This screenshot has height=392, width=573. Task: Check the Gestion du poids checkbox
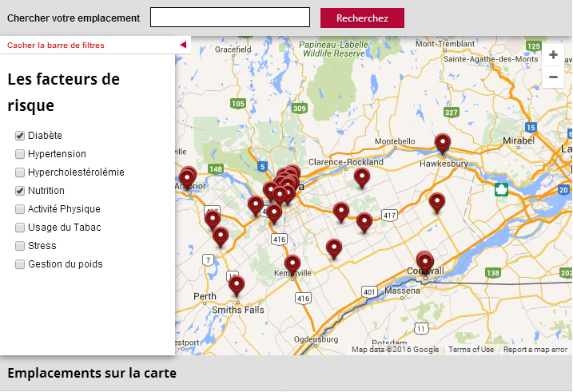pos(20,264)
